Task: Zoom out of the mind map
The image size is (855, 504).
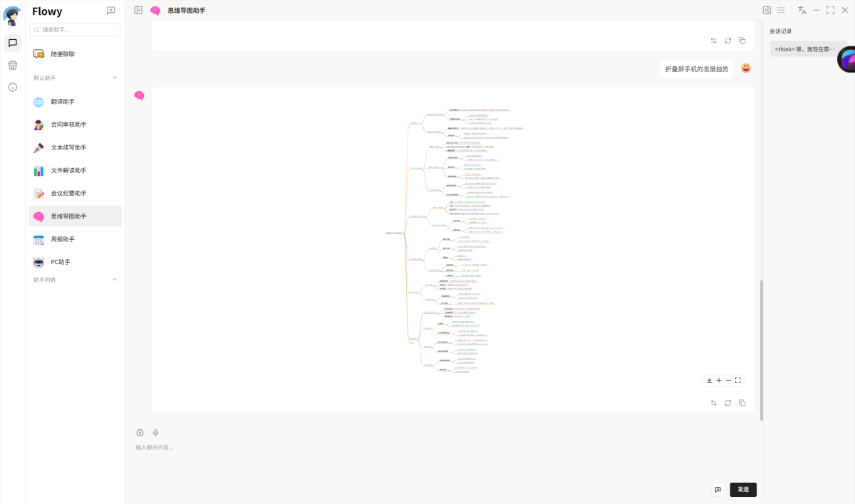Action: click(x=728, y=381)
